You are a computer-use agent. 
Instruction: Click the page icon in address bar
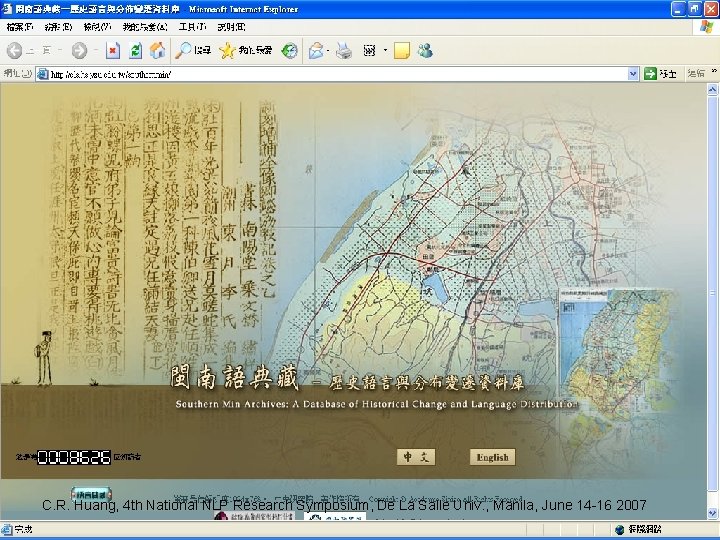[43, 74]
